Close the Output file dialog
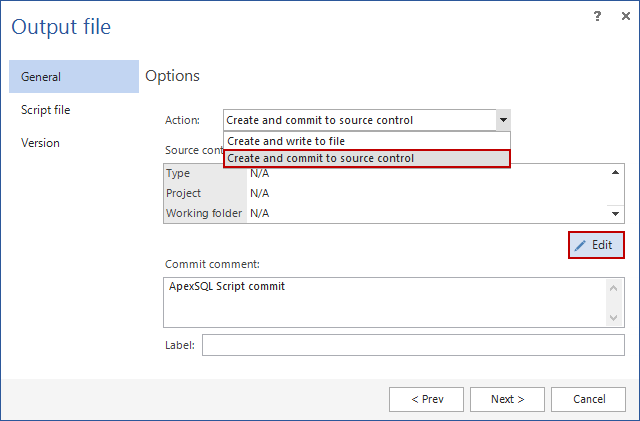 pyautogui.click(x=624, y=16)
